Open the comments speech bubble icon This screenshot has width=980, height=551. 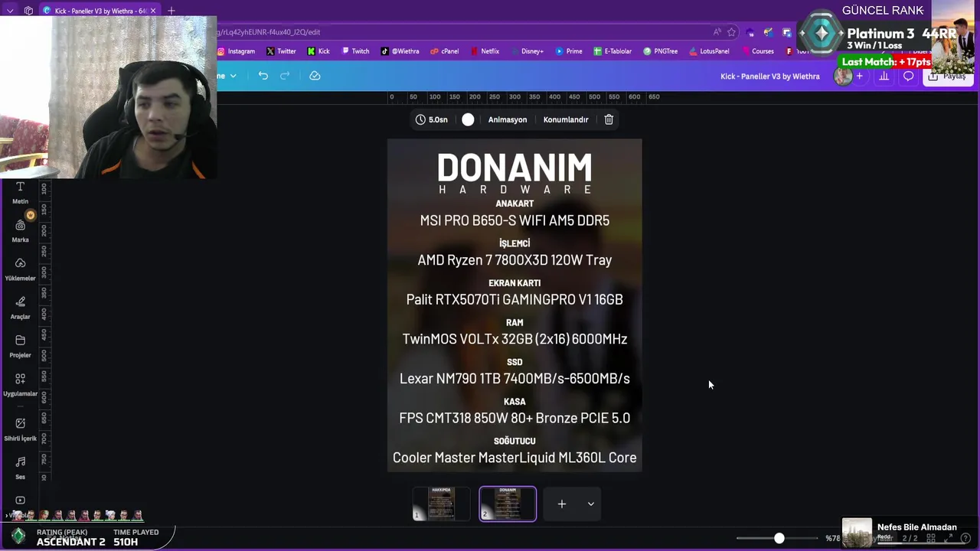click(x=908, y=76)
